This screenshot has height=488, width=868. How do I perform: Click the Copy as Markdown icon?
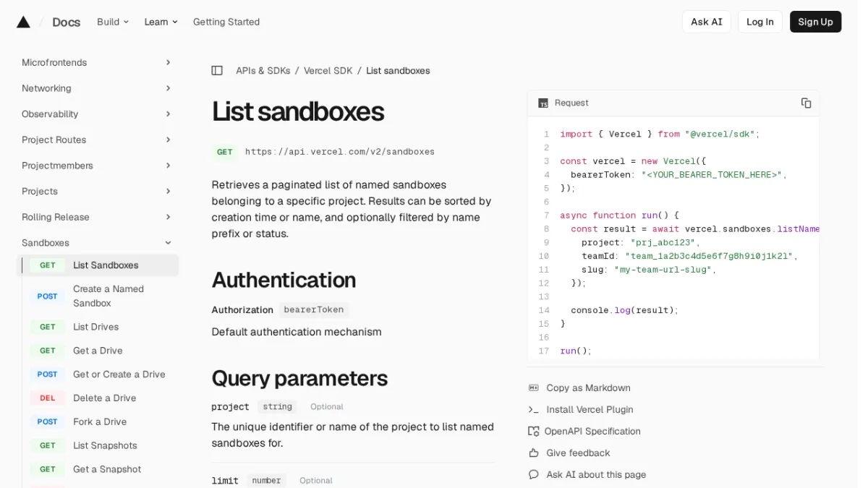click(534, 388)
